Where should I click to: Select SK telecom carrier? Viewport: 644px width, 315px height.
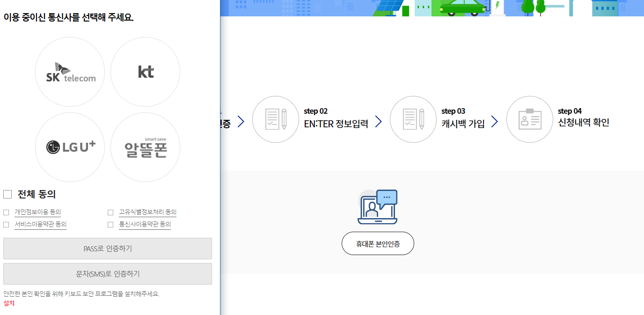click(x=70, y=72)
